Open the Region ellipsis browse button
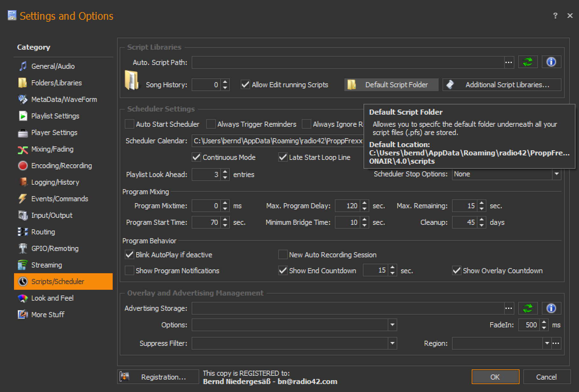The height and width of the screenshot is (392, 579). click(556, 343)
